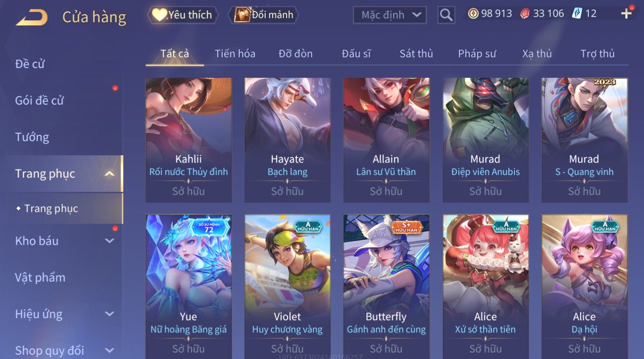Collapse the Trang phục sidebar section
Screen dimensions: 644x359
tap(109, 174)
